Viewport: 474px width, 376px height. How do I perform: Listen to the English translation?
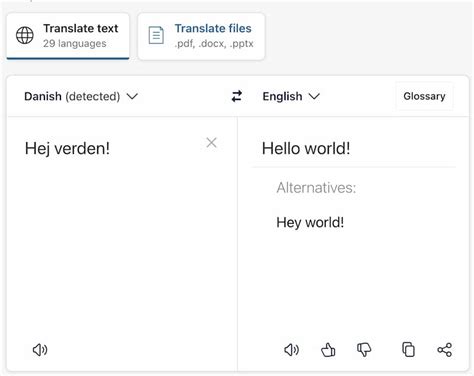[x=292, y=350]
